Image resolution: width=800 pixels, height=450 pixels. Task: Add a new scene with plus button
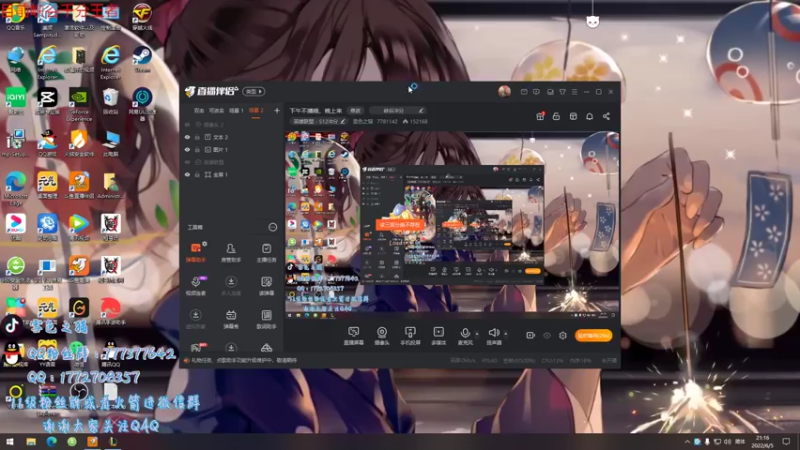[x=277, y=110]
